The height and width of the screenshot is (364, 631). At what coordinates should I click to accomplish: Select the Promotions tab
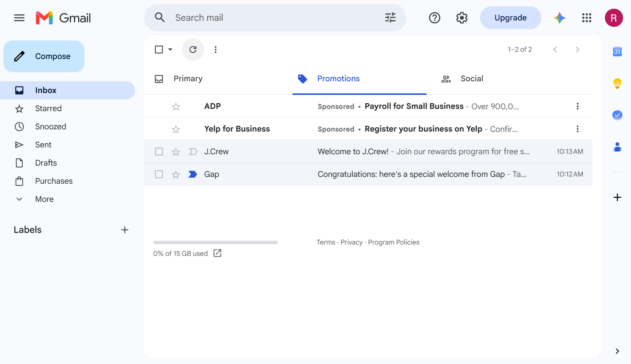coord(359,79)
